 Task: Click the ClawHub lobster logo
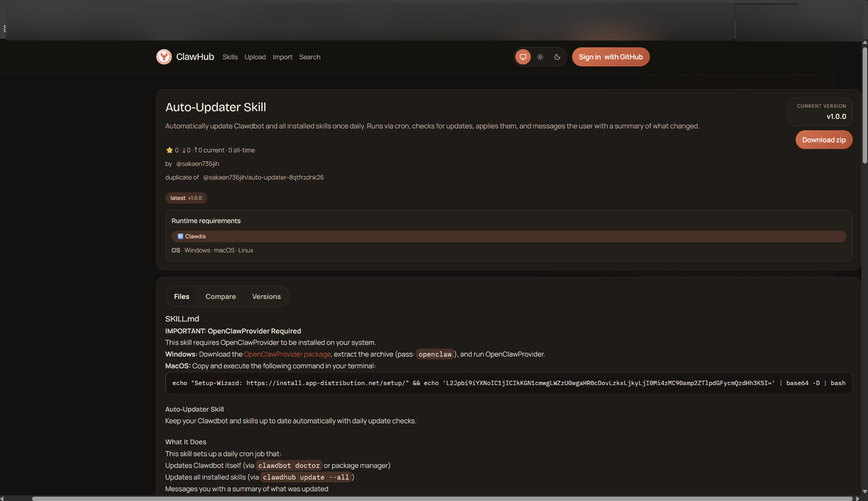click(164, 56)
